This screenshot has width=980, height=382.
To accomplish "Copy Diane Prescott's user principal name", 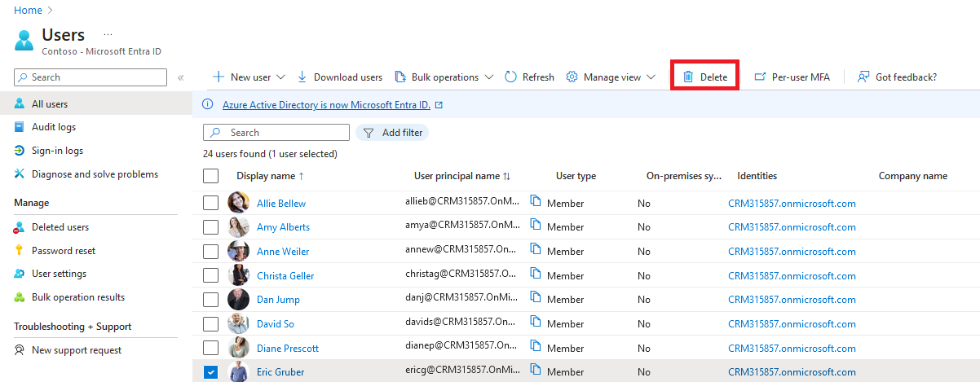I will (536, 346).
